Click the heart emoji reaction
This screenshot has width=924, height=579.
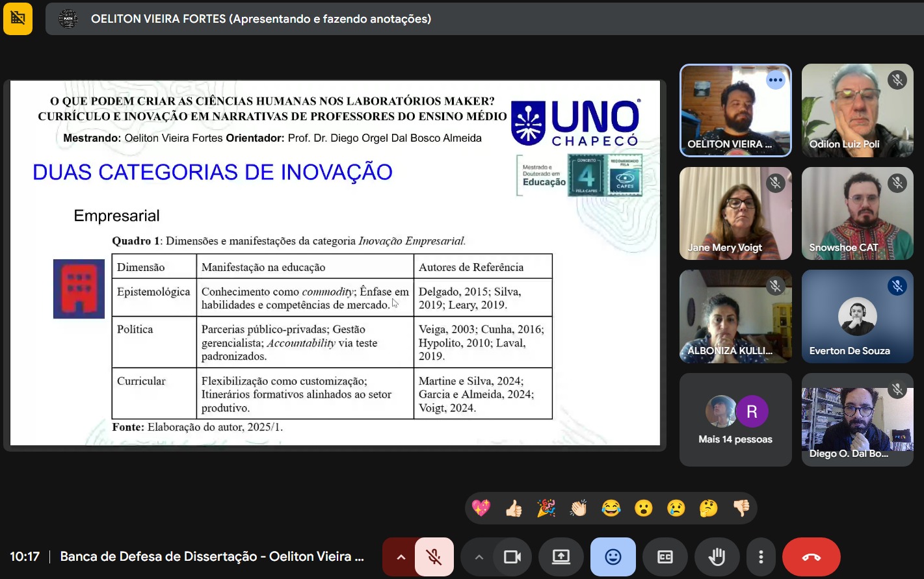(481, 508)
